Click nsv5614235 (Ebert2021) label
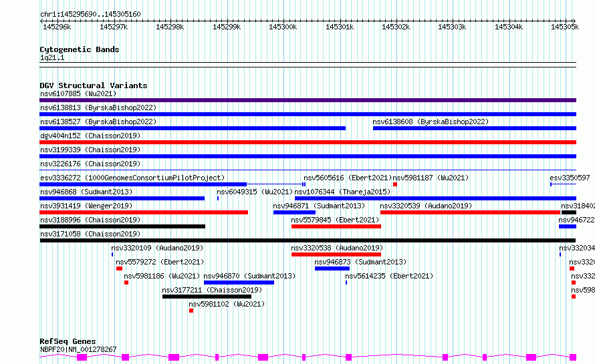Image resolution: width=595 pixels, height=364 pixels. click(389, 276)
